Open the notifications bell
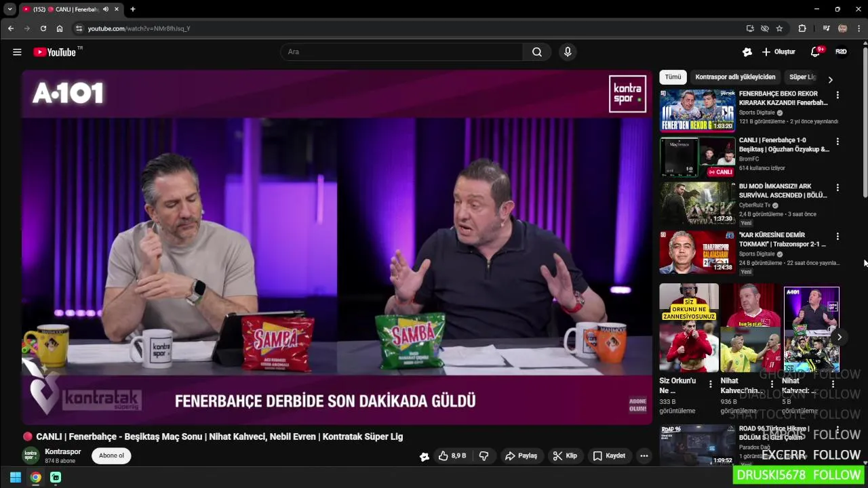This screenshot has height=488, width=868. (816, 52)
